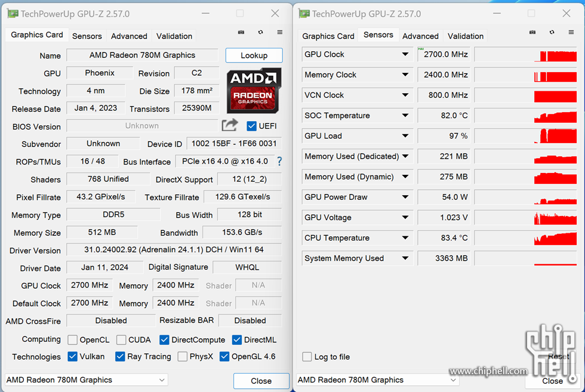Viewport: 585px width, 392px height.
Task: Open VCN Clock sensor dropdown
Action: tap(405, 95)
